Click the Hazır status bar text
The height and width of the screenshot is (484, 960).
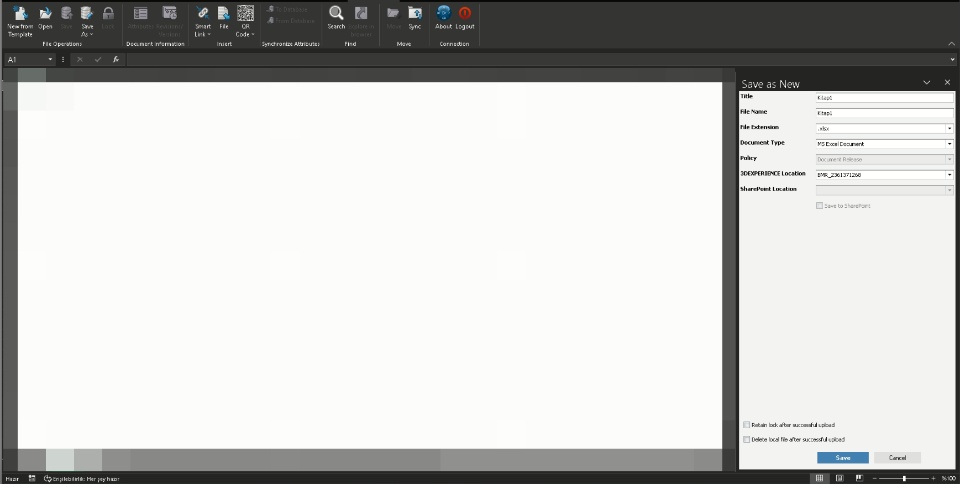(x=12, y=479)
